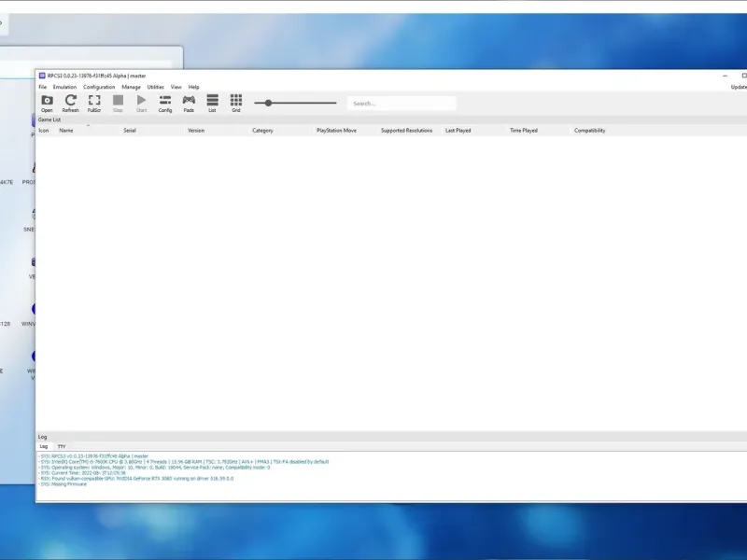Viewport: 747px width, 560px height.
Task: Open the Emulation menu
Action: point(64,87)
